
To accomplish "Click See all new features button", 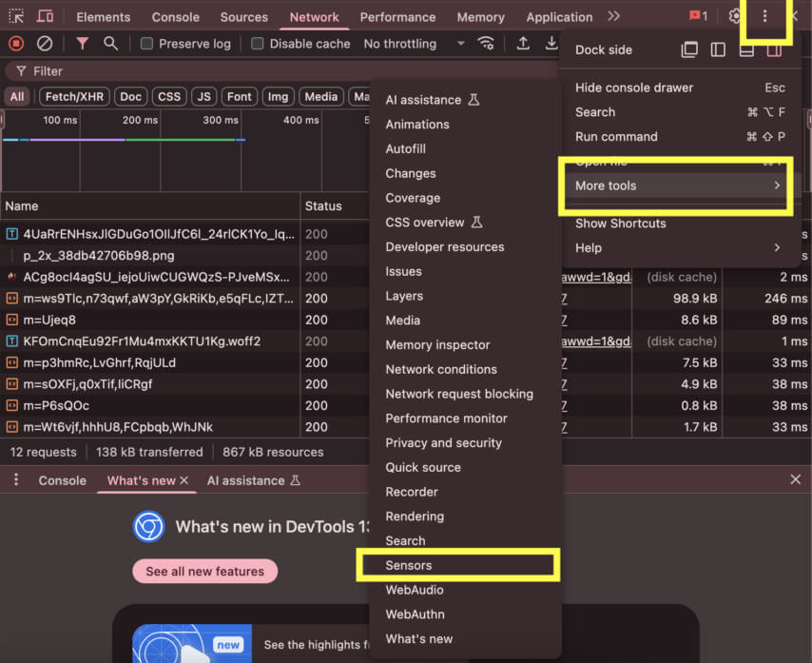I will (205, 572).
